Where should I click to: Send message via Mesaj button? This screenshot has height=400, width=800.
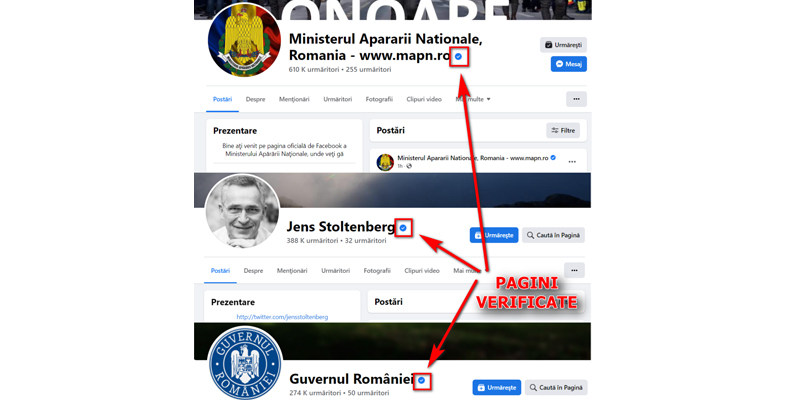[569, 64]
